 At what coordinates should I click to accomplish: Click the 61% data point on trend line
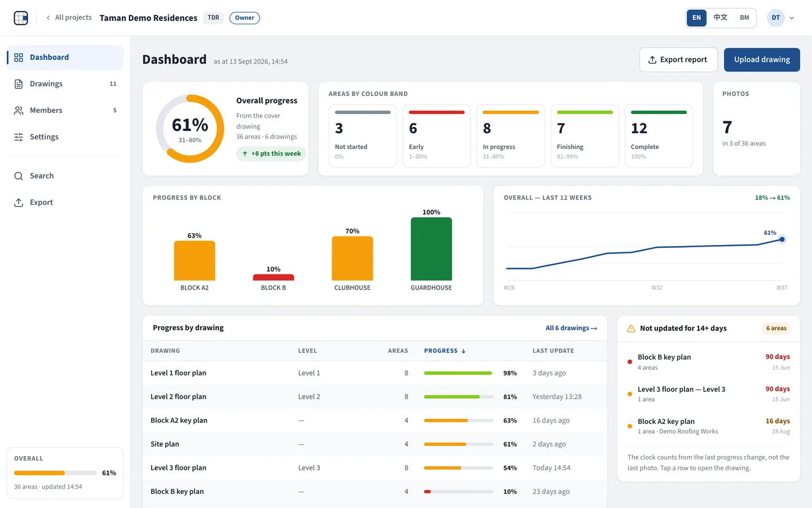pos(782,240)
